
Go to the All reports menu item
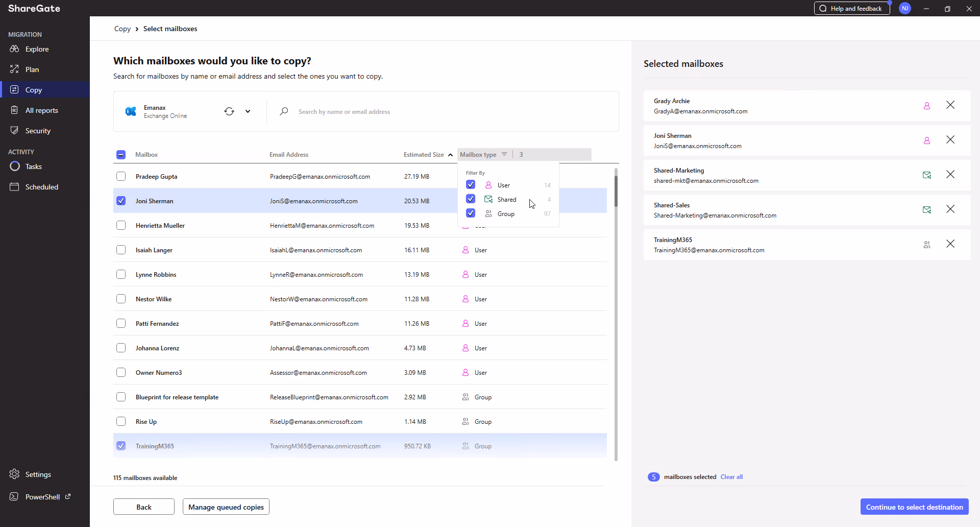pos(42,110)
